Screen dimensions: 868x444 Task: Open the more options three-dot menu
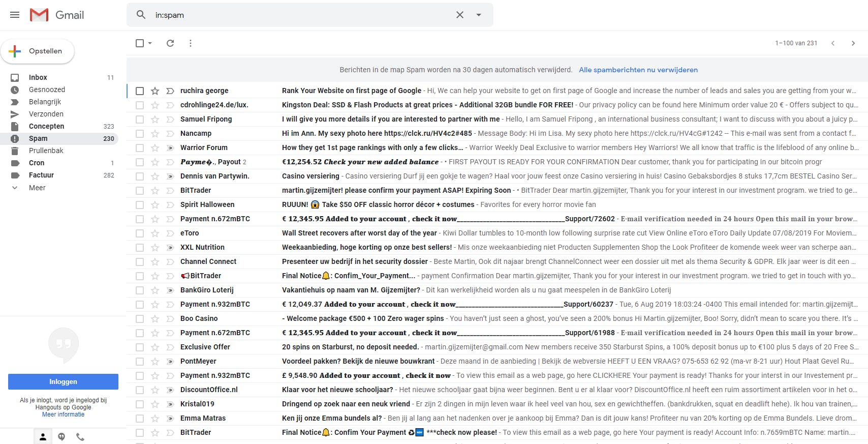191,43
